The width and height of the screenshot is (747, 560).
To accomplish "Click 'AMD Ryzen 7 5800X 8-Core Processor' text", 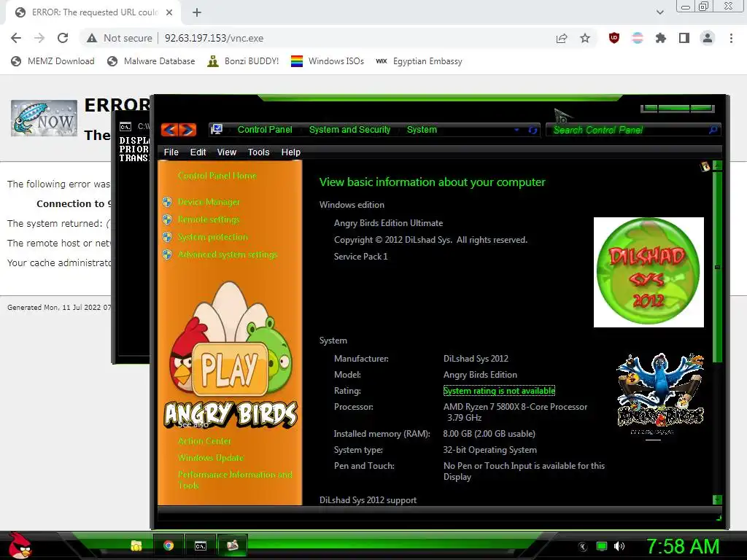I will 516,407.
